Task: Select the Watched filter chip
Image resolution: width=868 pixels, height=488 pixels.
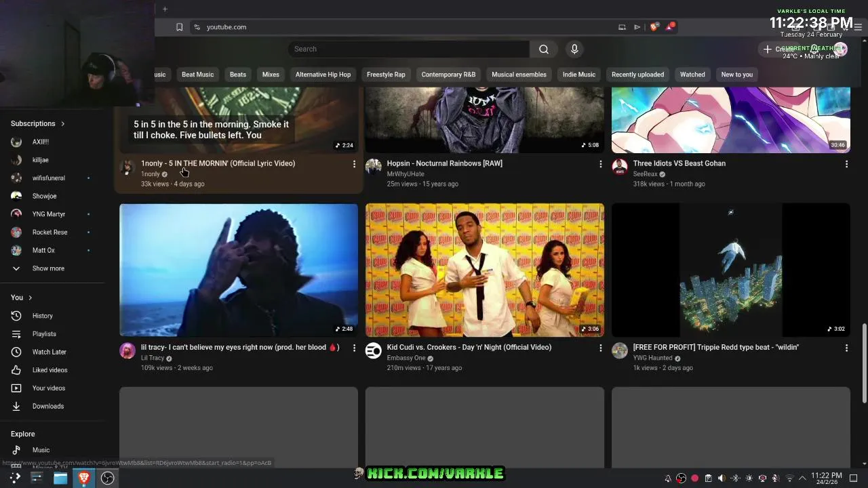Action: point(692,75)
